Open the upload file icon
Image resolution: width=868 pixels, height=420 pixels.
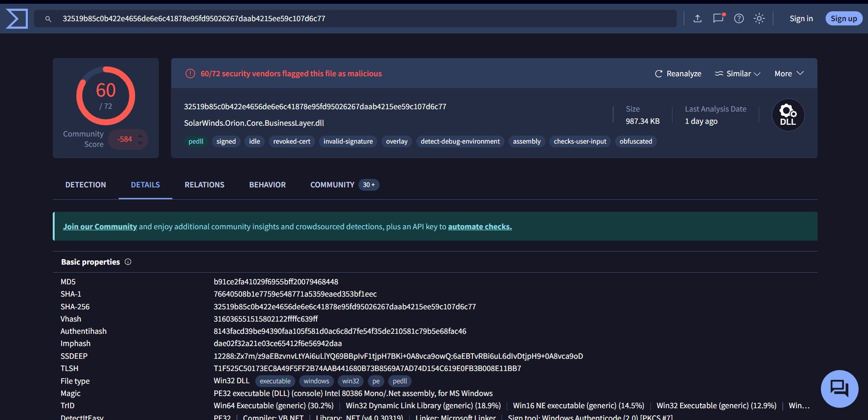tap(698, 18)
